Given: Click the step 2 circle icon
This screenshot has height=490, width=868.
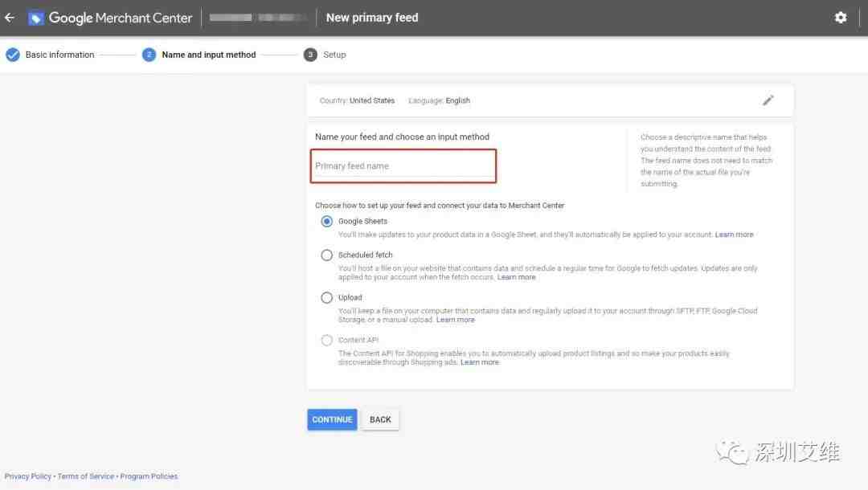Looking at the screenshot, I should [149, 55].
